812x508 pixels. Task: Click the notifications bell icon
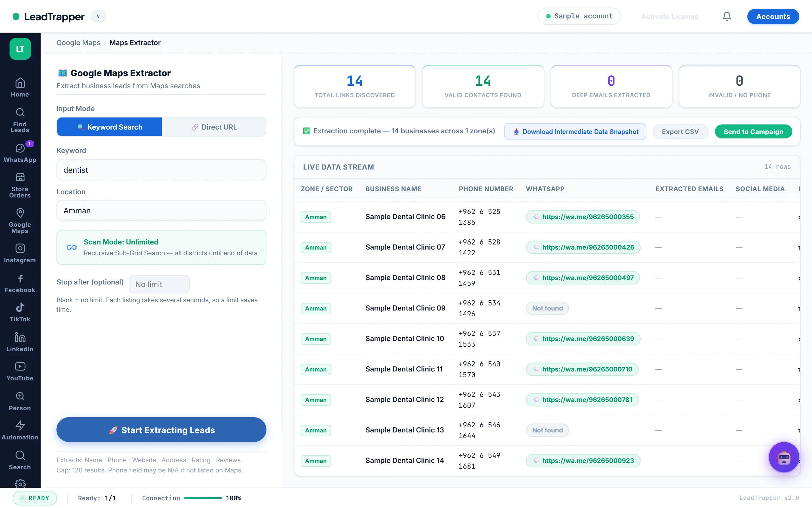[x=727, y=17]
